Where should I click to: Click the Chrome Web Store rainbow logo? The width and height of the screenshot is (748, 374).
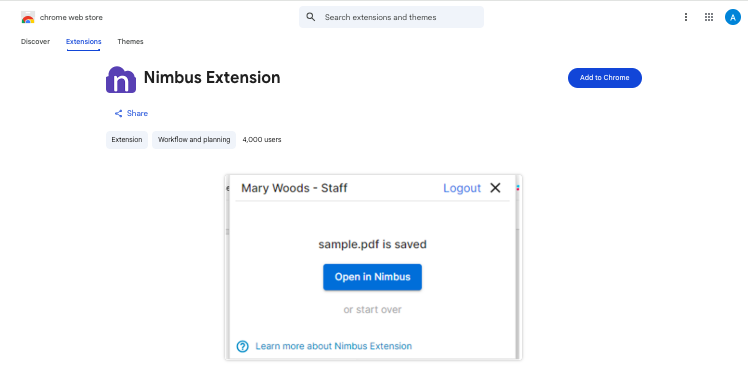[x=28, y=18]
